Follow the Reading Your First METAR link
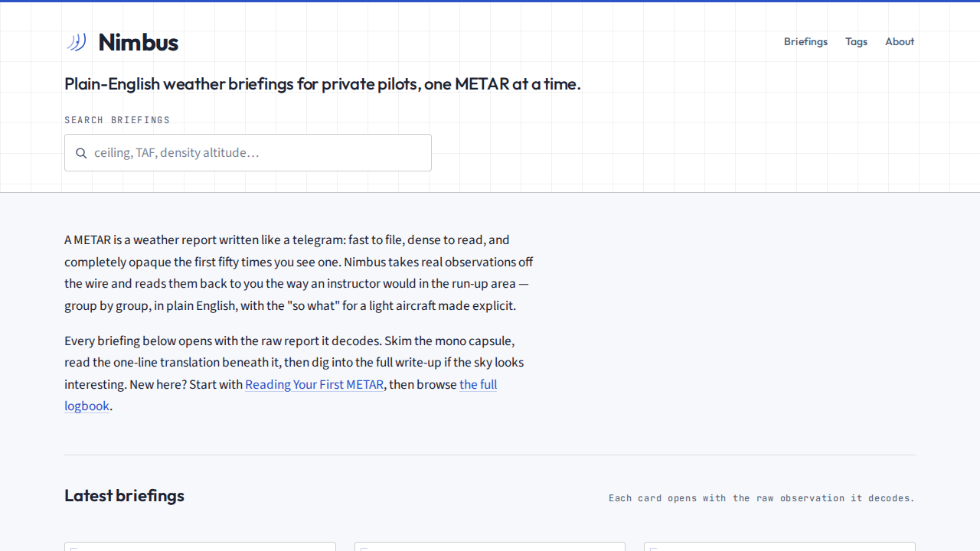This screenshot has height=551, width=980. click(314, 384)
